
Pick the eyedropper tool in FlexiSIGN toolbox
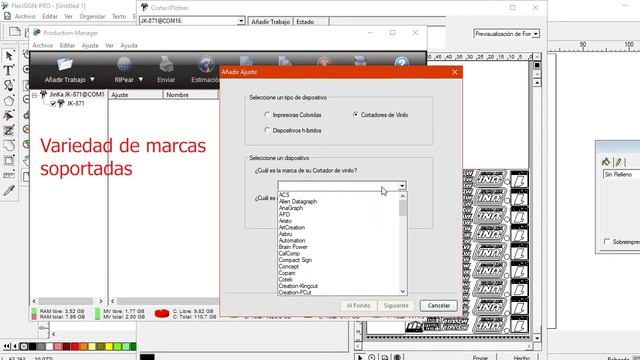9,190
